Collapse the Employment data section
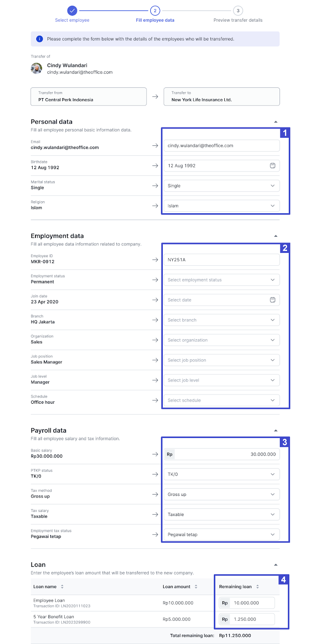The width and height of the screenshot is (313, 644). click(276, 236)
